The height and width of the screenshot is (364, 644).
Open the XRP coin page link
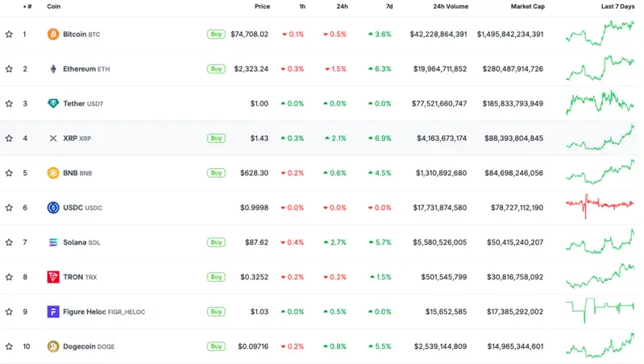[77, 139]
